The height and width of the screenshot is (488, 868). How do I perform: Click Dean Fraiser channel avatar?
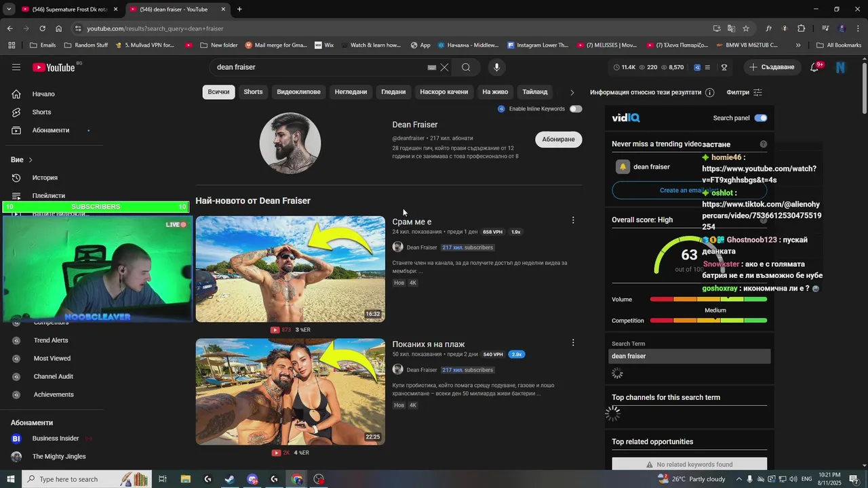coord(290,143)
